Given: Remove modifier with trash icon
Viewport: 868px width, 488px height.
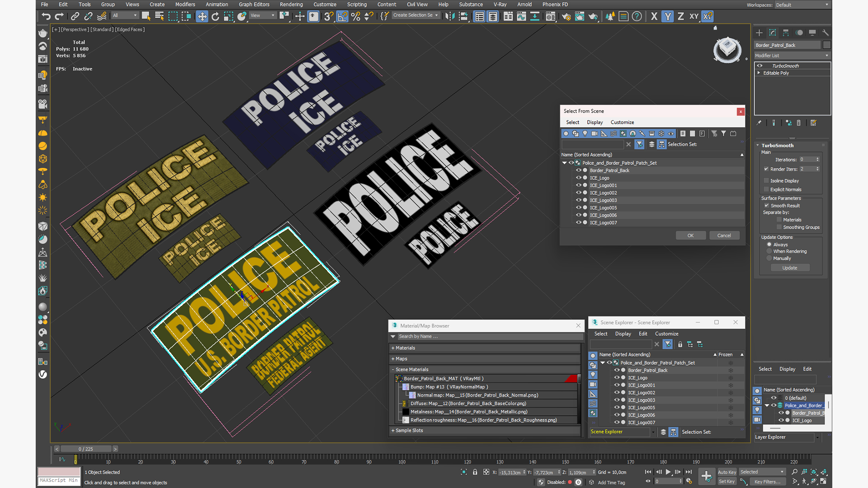Looking at the screenshot, I should pyautogui.click(x=798, y=122).
